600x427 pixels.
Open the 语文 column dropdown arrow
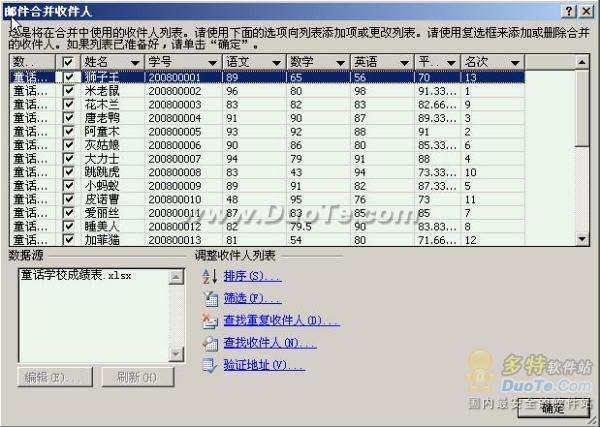[276, 63]
